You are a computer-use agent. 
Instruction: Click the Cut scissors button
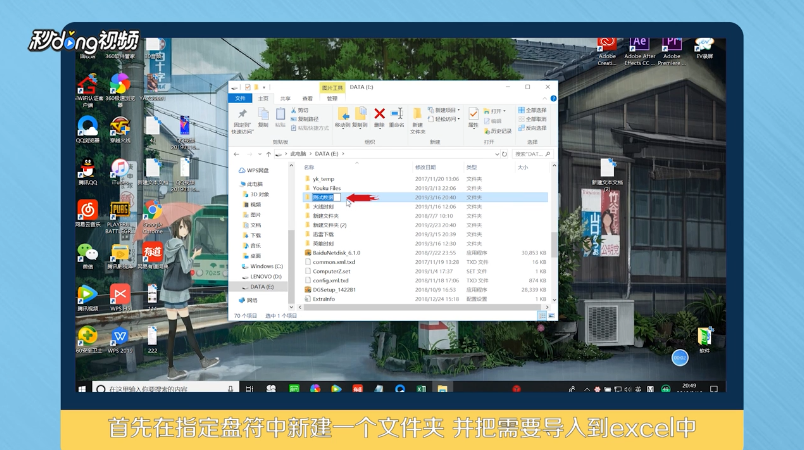[299, 110]
